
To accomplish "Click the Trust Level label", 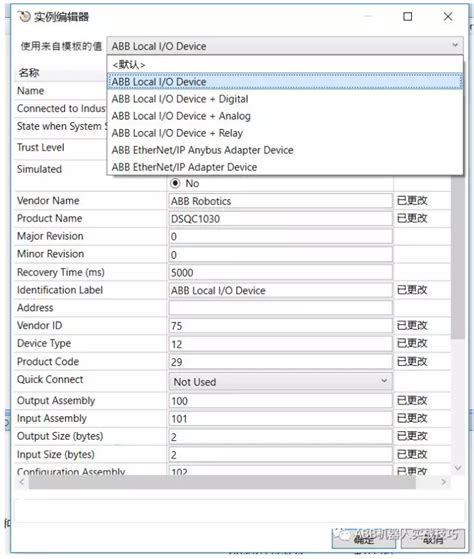I will (x=41, y=147).
